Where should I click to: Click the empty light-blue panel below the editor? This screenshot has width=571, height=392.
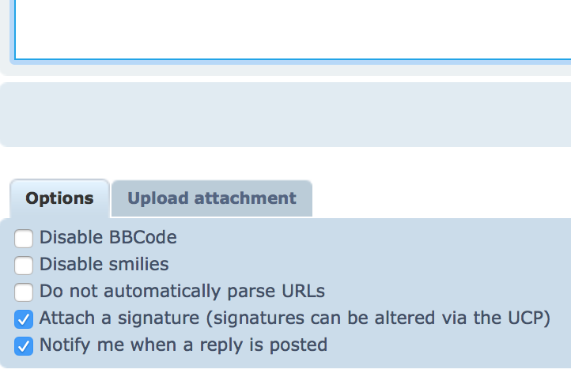tap(285, 115)
